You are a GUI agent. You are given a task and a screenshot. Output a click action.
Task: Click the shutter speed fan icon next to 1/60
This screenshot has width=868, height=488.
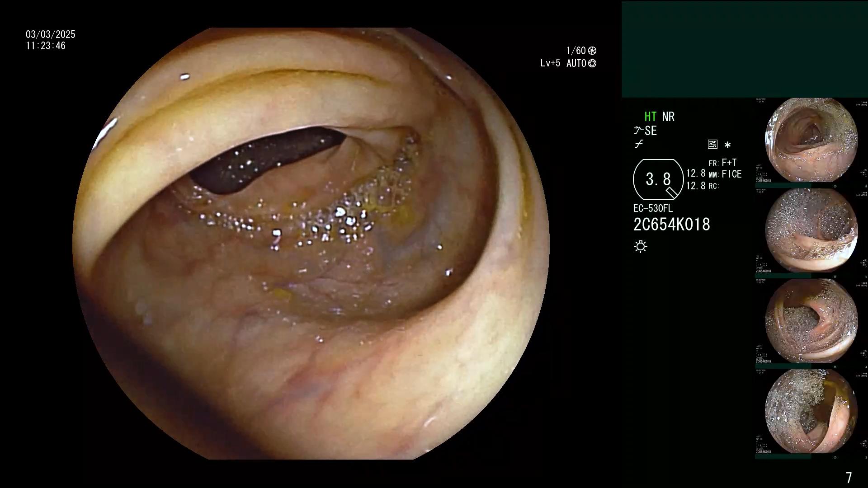592,51
